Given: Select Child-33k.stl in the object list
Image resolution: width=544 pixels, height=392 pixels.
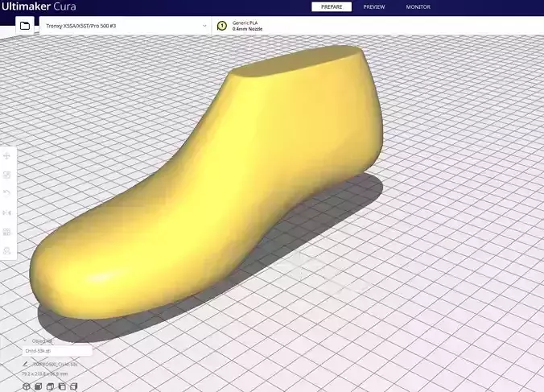Looking at the screenshot, I should 57,351.
